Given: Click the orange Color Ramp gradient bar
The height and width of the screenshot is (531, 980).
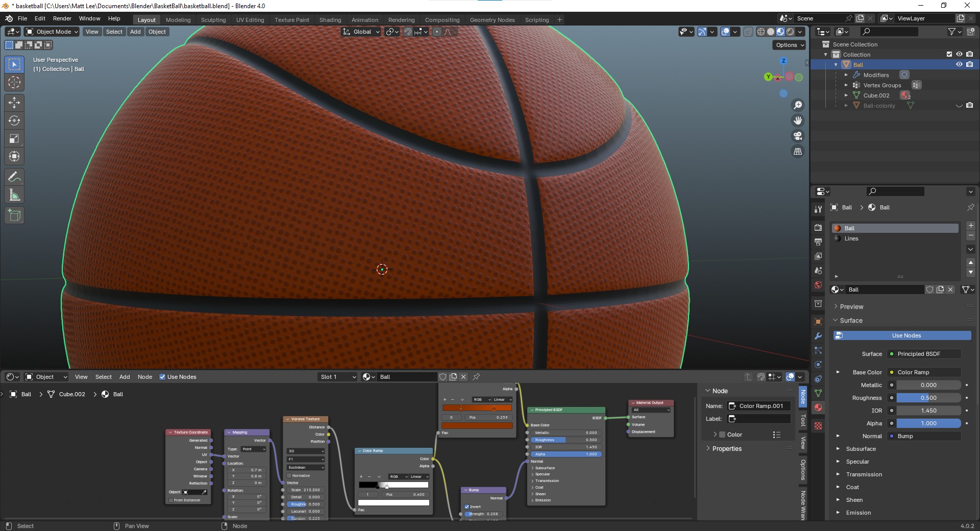Looking at the screenshot, I should [477, 408].
